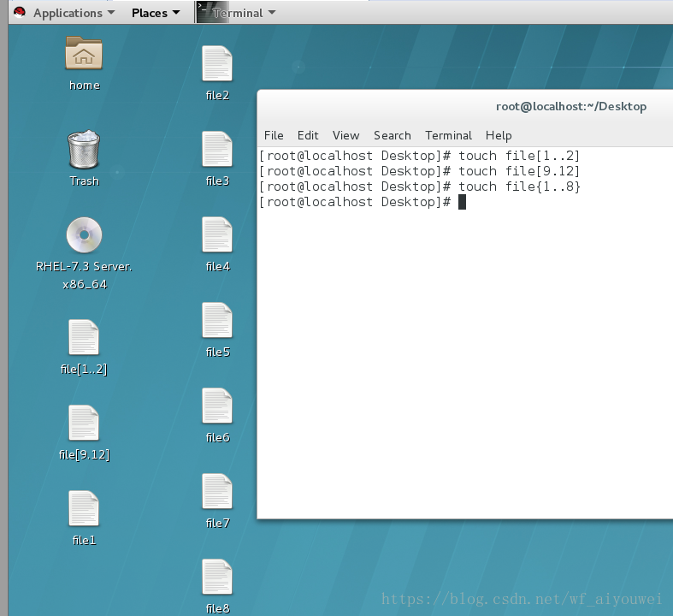The height and width of the screenshot is (616, 673).
Task: Open the terminal View menu
Action: pos(345,136)
